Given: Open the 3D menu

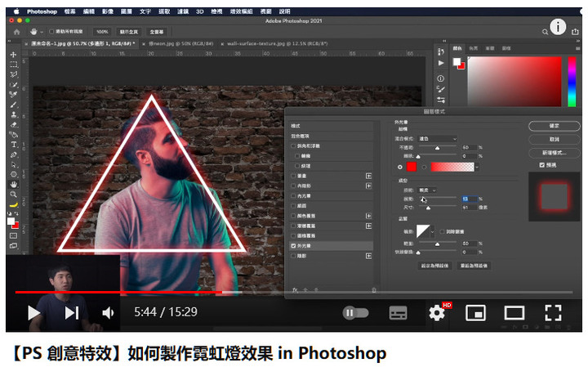Looking at the screenshot, I should 200,11.
